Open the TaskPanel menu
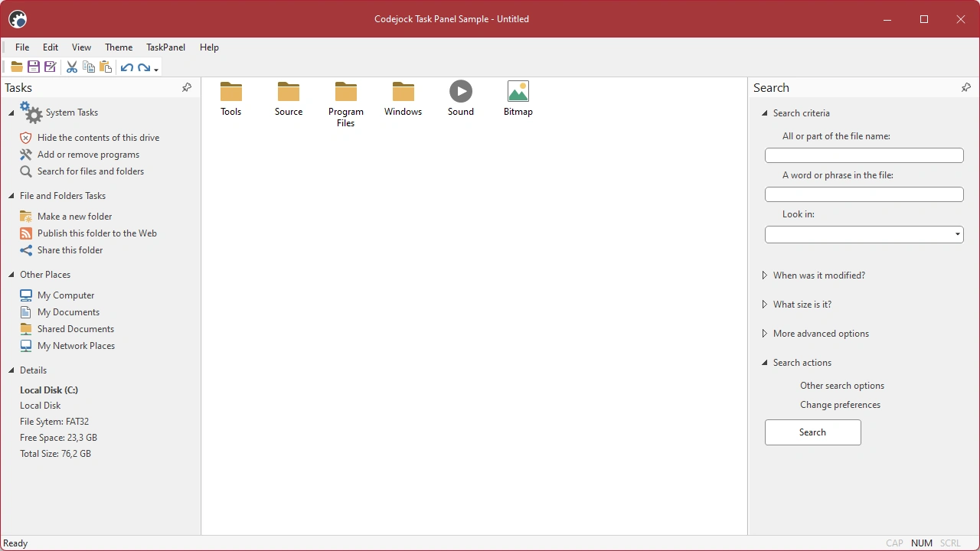Screen dimensions: 980x551 165,47
